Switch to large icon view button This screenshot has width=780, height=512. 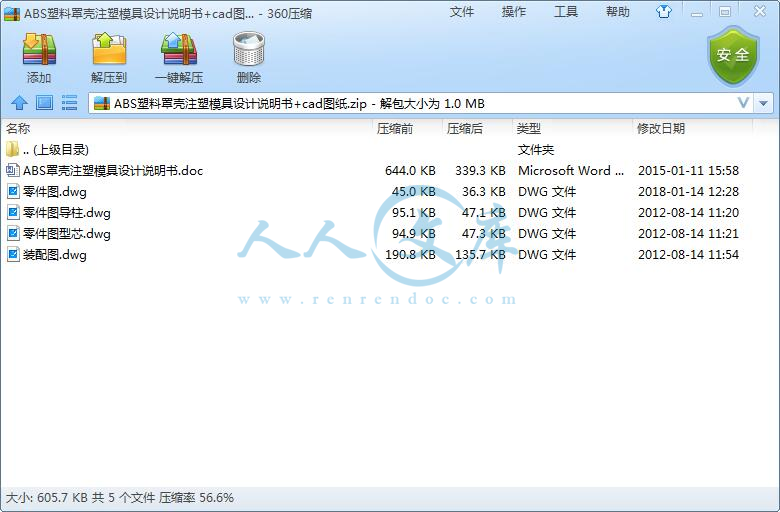point(44,103)
